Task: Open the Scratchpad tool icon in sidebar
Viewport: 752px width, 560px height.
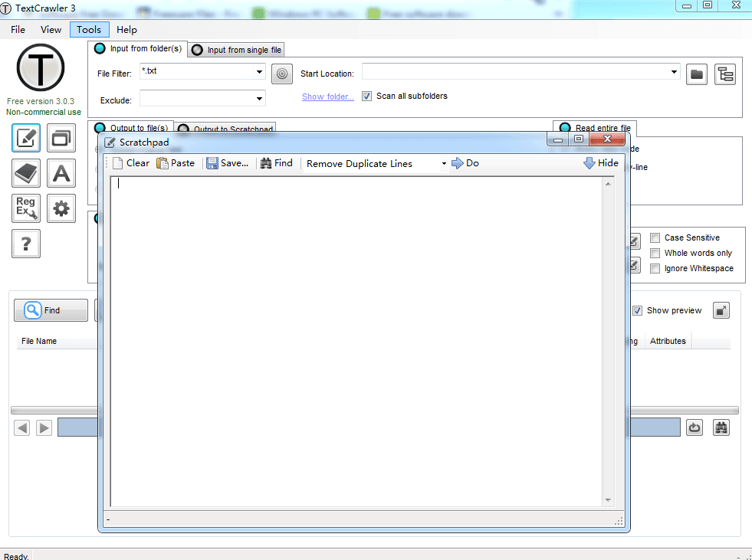Action: pos(26,138)
